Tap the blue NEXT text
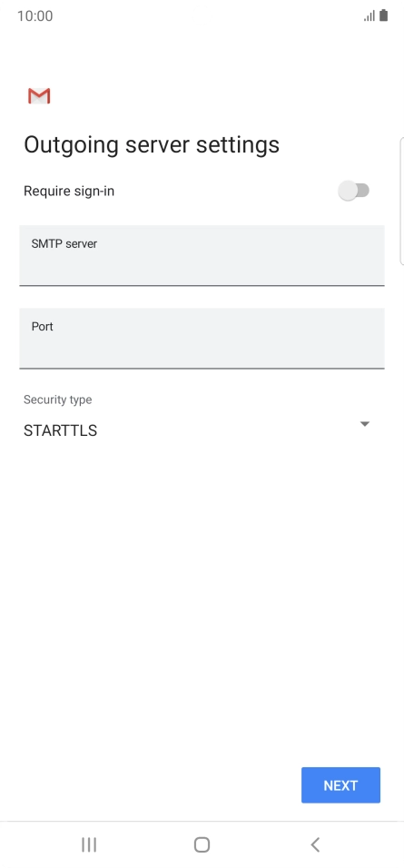404x868 pixels. pos(341,785)
